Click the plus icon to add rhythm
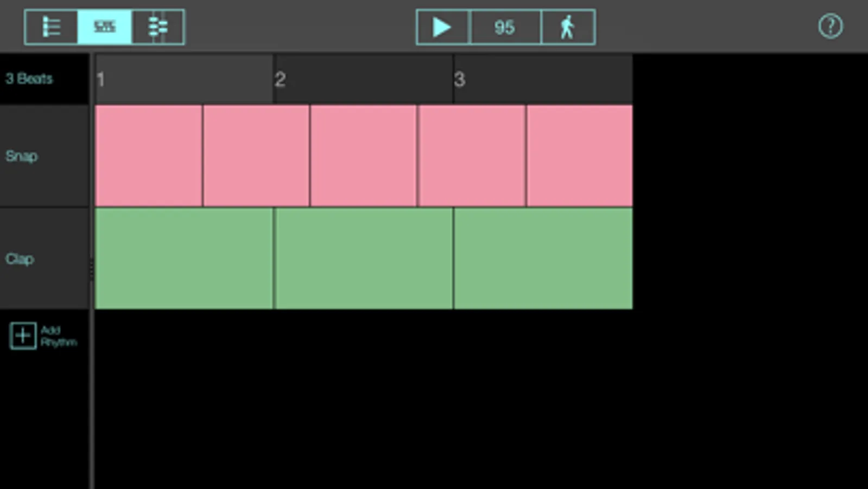The width and height of the screenshot is (868, 489). tap(23, 336)
